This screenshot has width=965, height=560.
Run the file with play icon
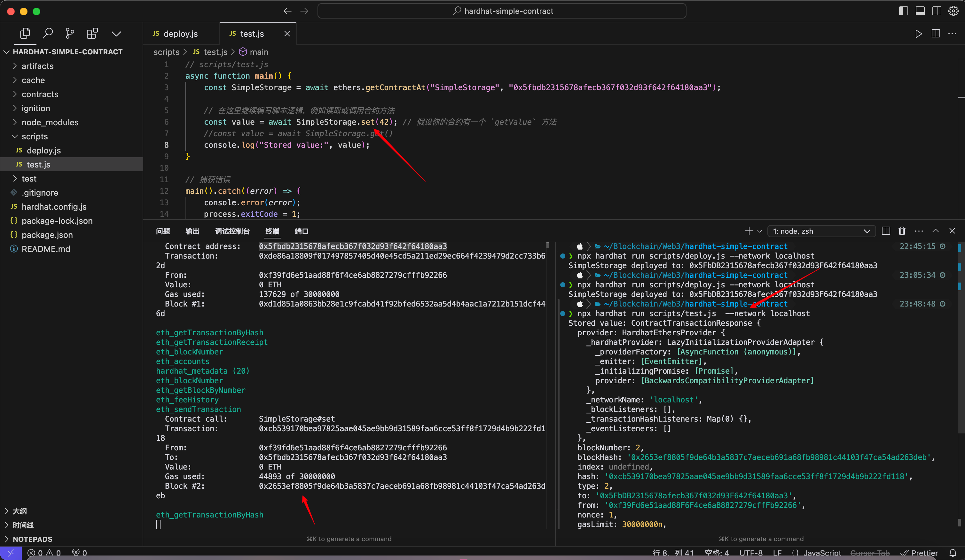coord(918,34)
